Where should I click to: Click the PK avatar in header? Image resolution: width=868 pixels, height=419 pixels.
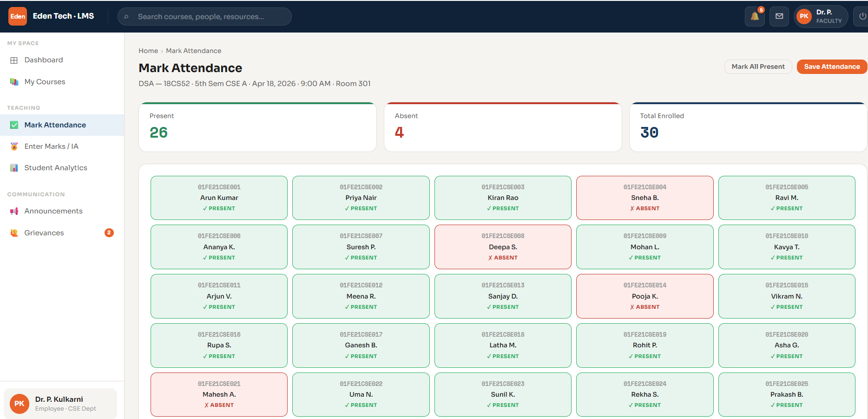(804, 16)
